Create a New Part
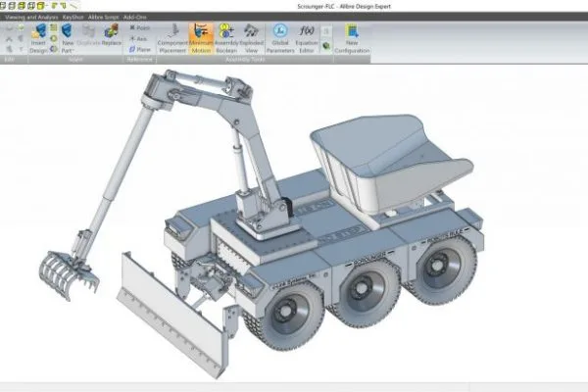 coord(67,38)
